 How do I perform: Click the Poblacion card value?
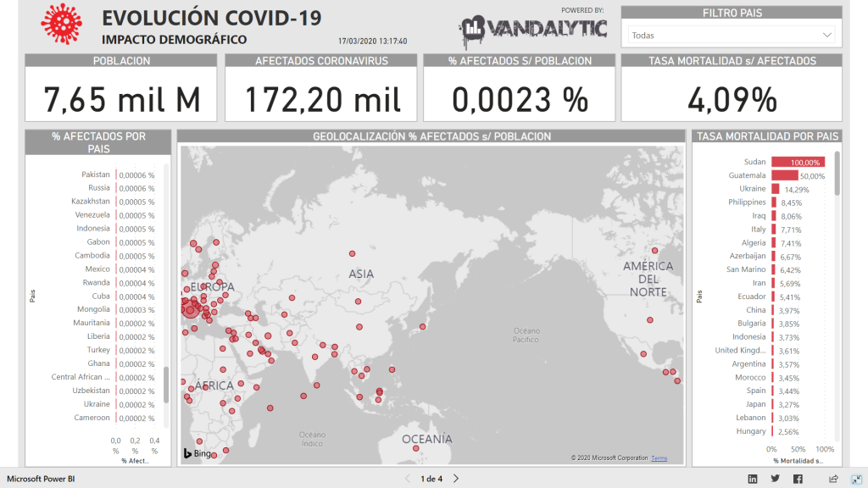[x=121, y=100]
